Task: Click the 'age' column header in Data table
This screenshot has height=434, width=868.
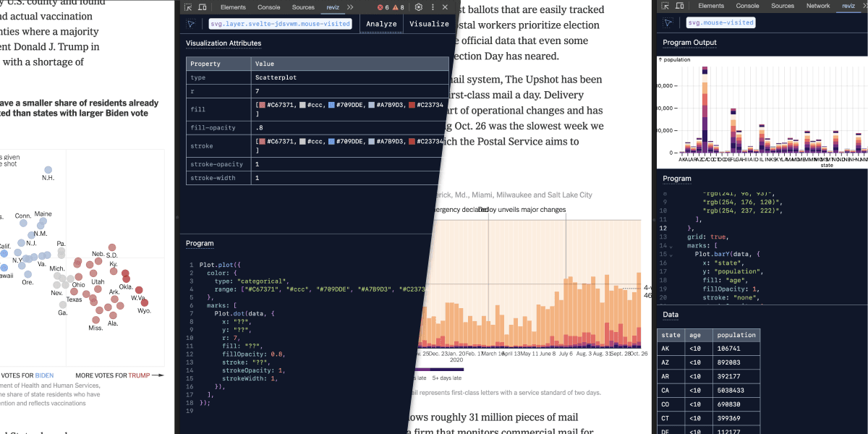Action: coord(697,335)
